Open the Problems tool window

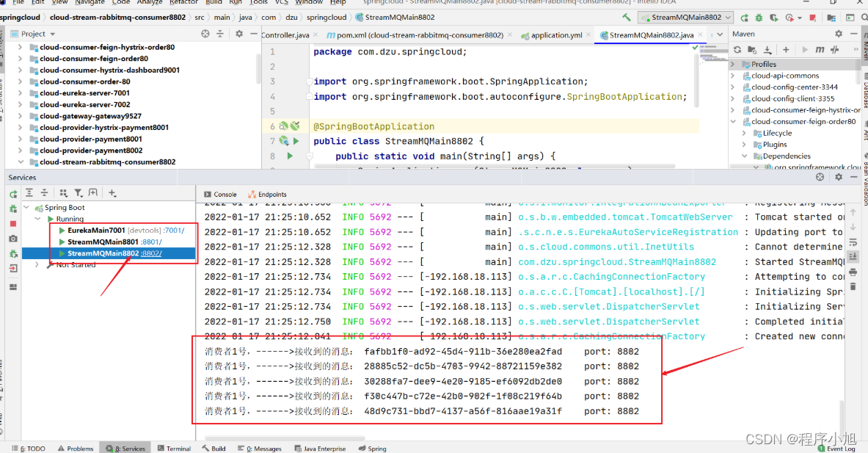(76, 449)
